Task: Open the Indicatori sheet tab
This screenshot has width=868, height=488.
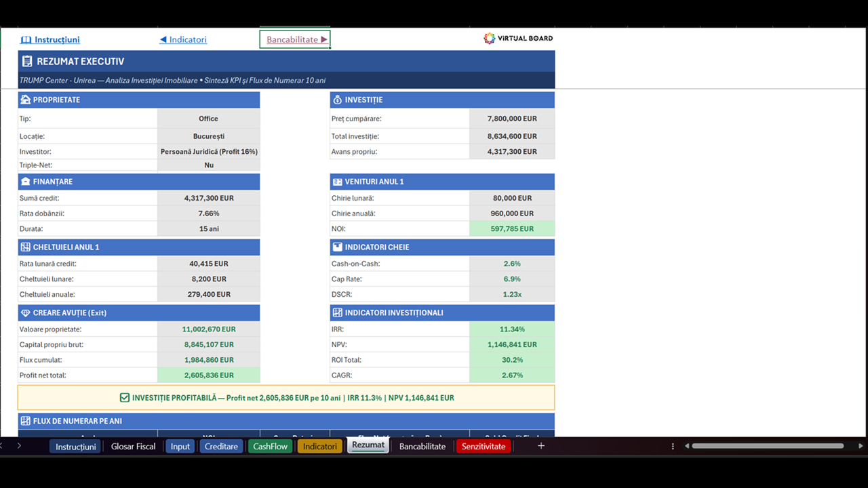Action: click(320, 446)
